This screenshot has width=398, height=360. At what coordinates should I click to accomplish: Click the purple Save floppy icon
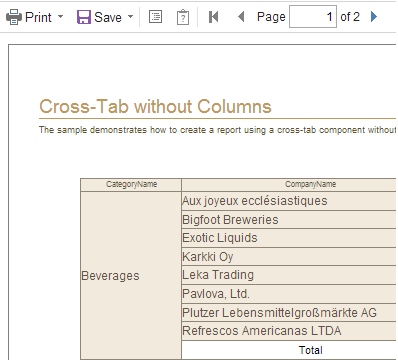(x=84, y=17)
